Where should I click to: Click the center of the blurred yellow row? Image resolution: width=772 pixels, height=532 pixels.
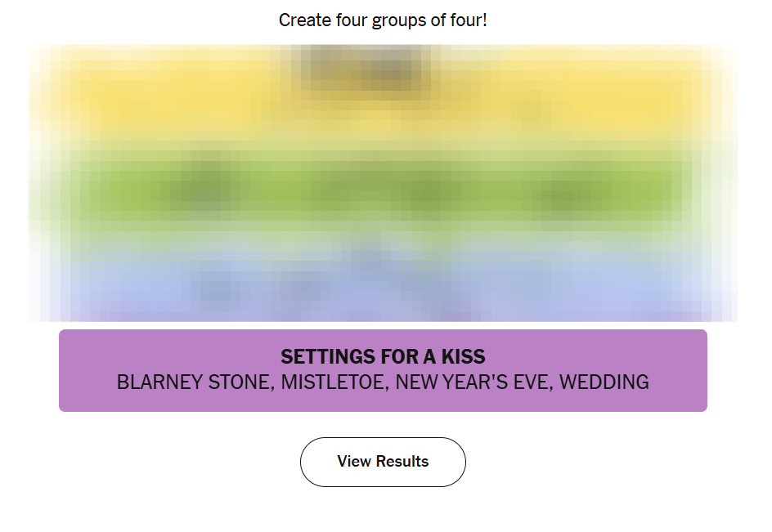click(383, 98)
